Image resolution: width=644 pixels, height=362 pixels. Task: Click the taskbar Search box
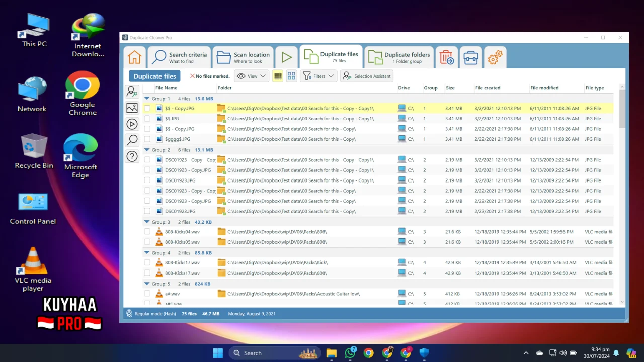tap(275, 353)
